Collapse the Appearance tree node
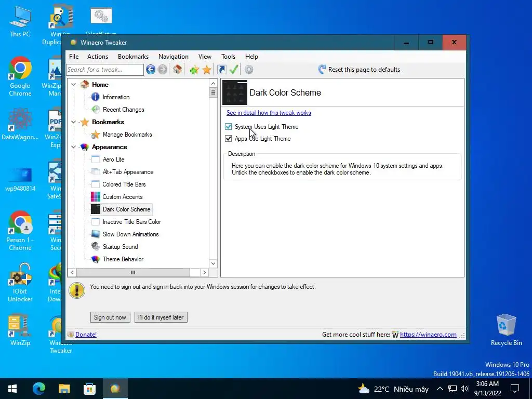This screenshot has height=399, width=532. (x=74, y=147)
